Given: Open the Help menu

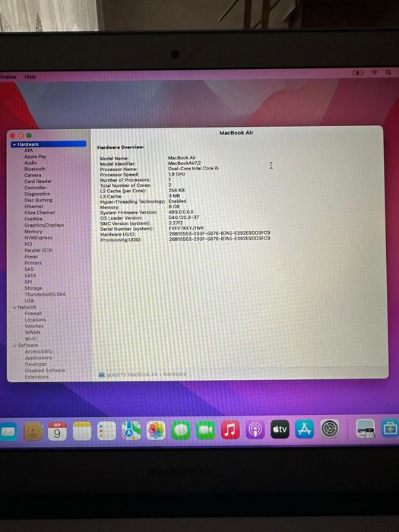Looking at the screenshot, I should click(30, 77).
